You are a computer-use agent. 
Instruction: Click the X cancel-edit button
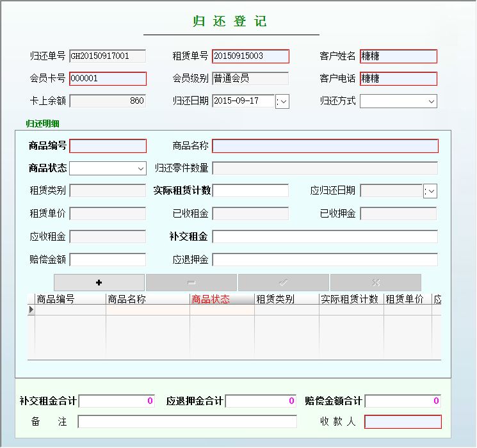376,282
